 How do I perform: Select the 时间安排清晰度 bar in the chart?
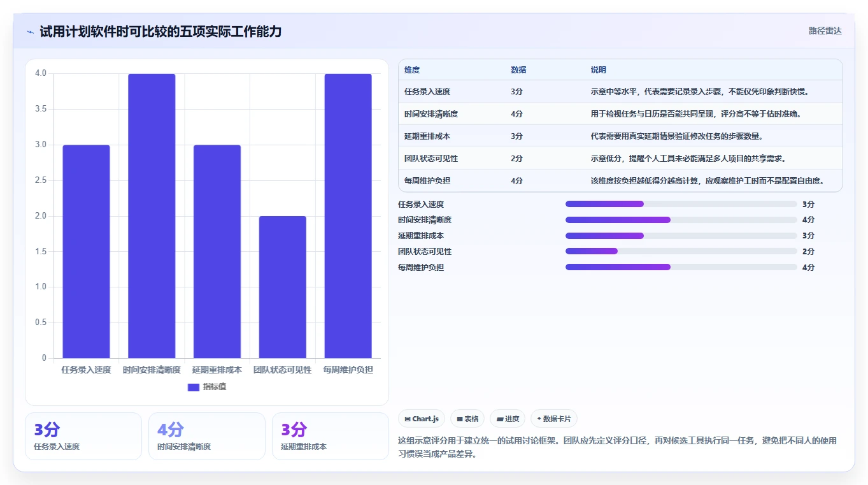(152, 215)
